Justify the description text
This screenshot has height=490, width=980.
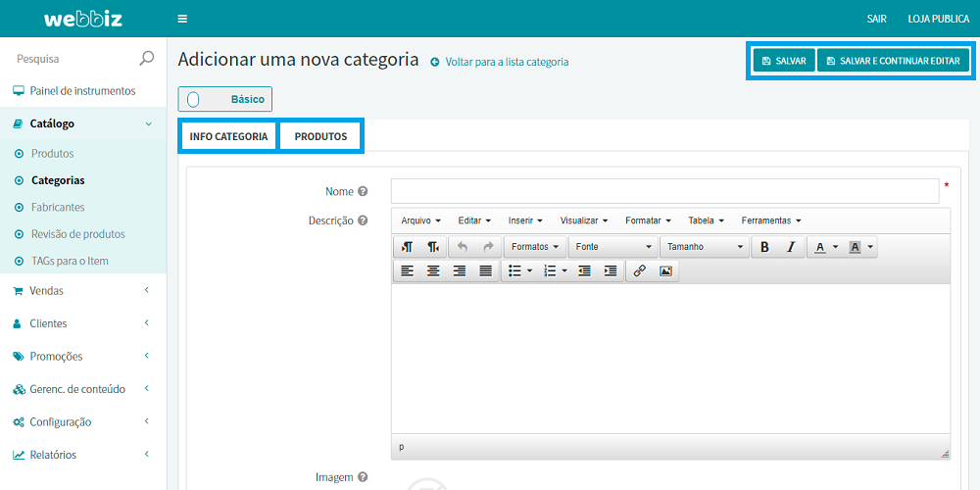[x=485, y=271]
